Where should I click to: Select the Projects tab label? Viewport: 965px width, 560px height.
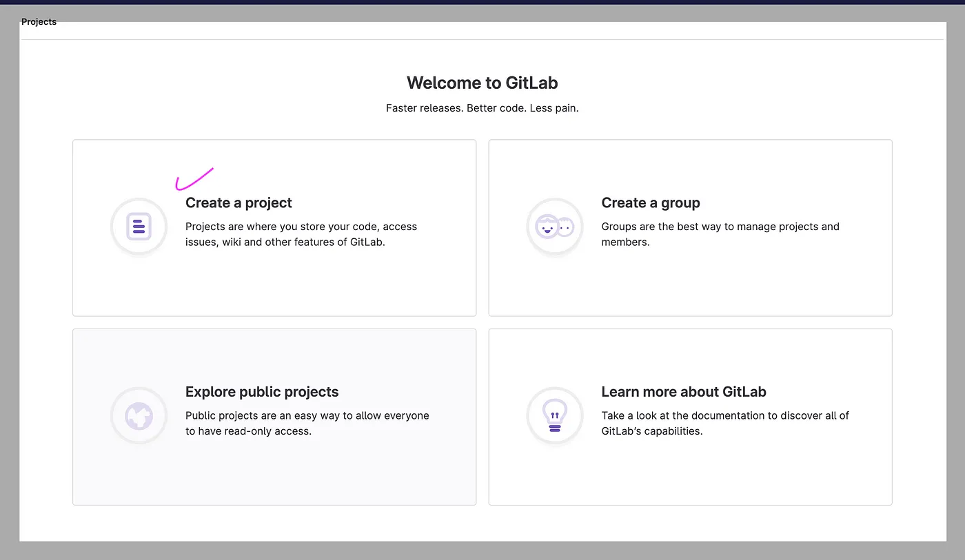pos(39,22)
